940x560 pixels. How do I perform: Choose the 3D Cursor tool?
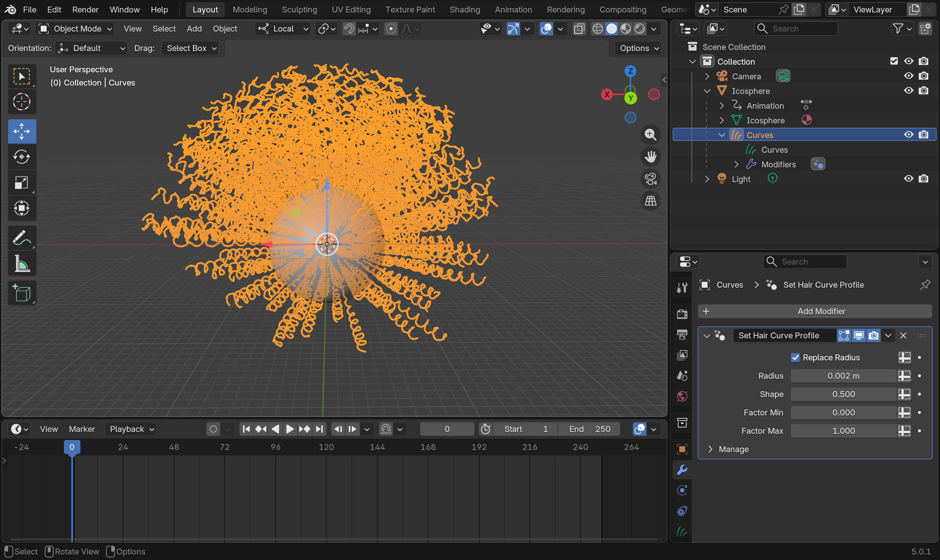[x=22, y=102]
